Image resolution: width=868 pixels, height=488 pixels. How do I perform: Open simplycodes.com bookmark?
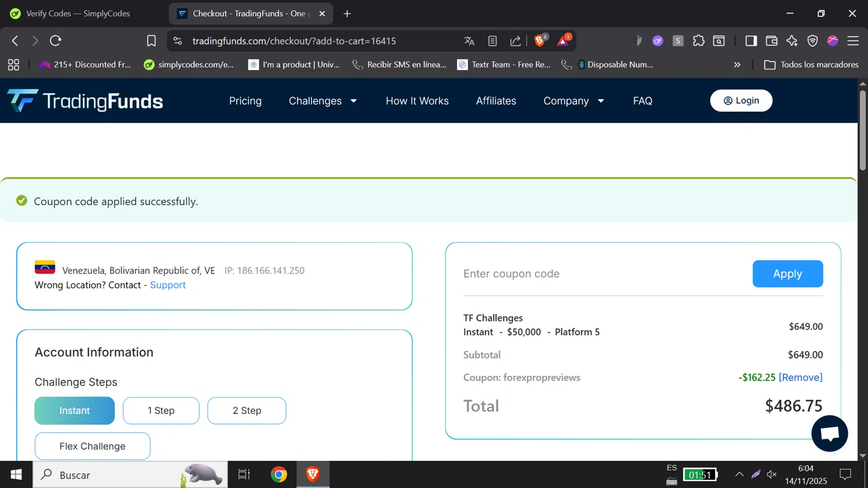pos(189,65)
